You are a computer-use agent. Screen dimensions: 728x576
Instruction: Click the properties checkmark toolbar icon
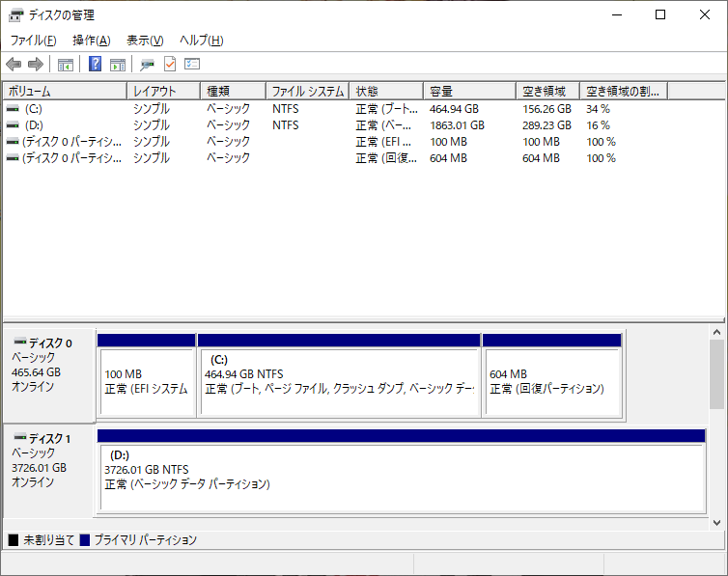170,65
